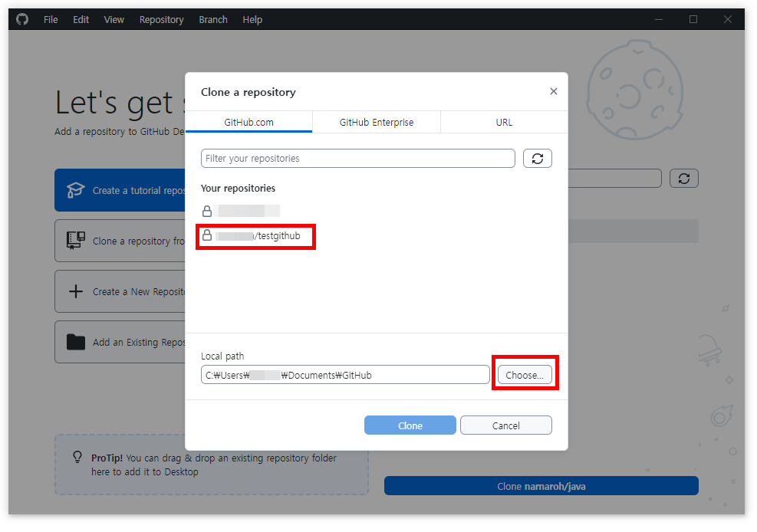757x532 pixels.
Task: Open the Help menu
Action: tap(252, 20)
